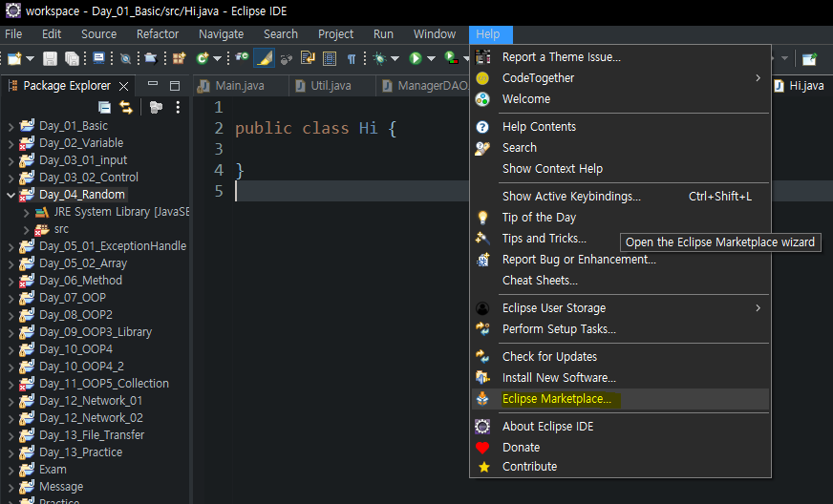
Task: Open Package Explorer View Menu dots
Action: 178,107
